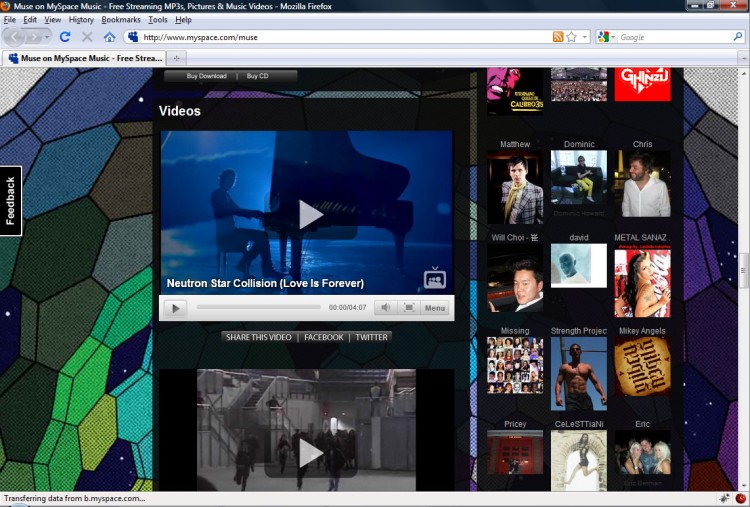Click the red status bar icon at right
The width and height of the screenshot is (750, 507).
click(x=740, y=498)
